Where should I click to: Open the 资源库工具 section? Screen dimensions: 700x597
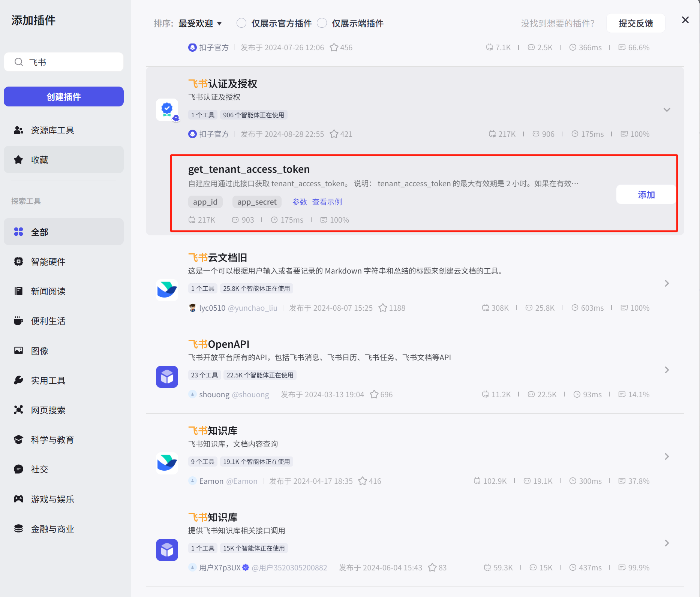pyautogui.click(x=64, y=130)
